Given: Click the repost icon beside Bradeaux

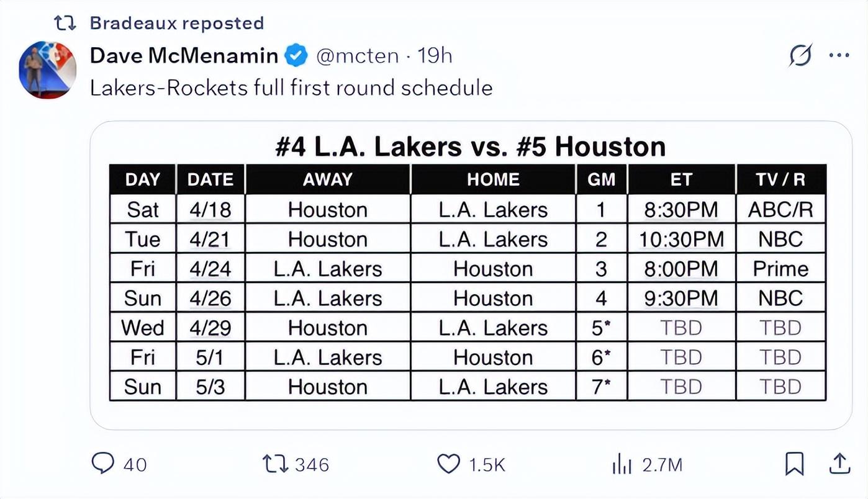Looking at the screenshot, I should (65, 24).
